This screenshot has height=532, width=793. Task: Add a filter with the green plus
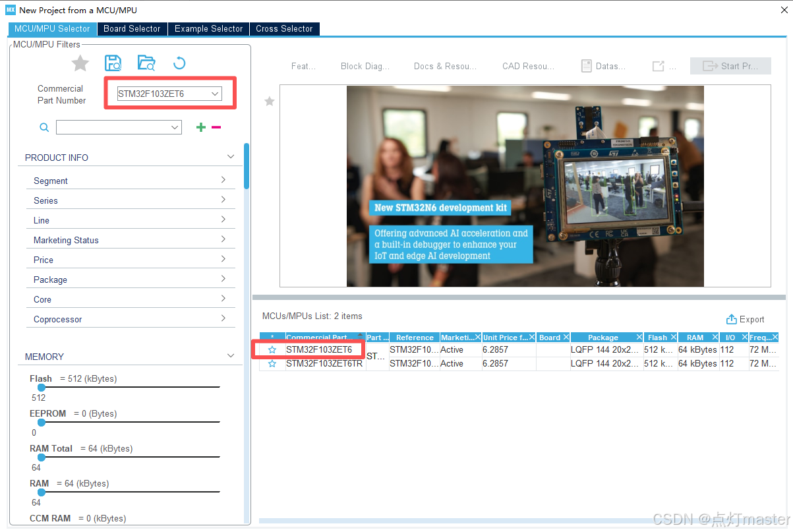[x=201, y=127]
